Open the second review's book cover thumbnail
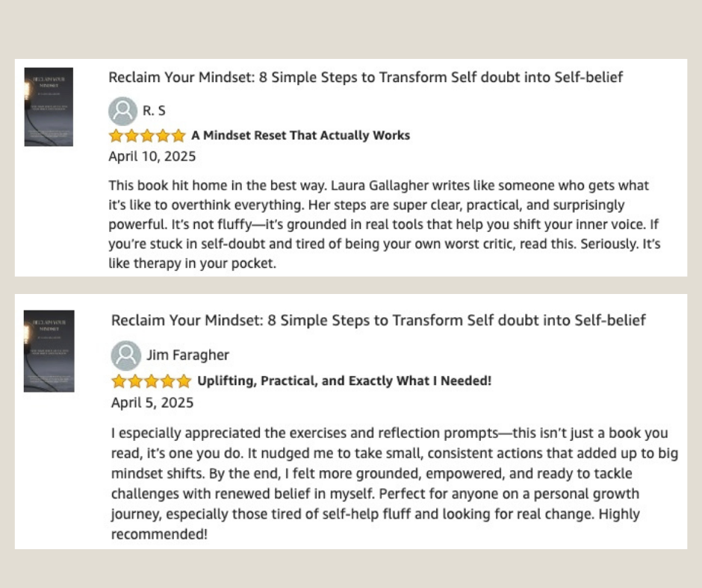This screenshot has width=702, height=588. point(49,351)
